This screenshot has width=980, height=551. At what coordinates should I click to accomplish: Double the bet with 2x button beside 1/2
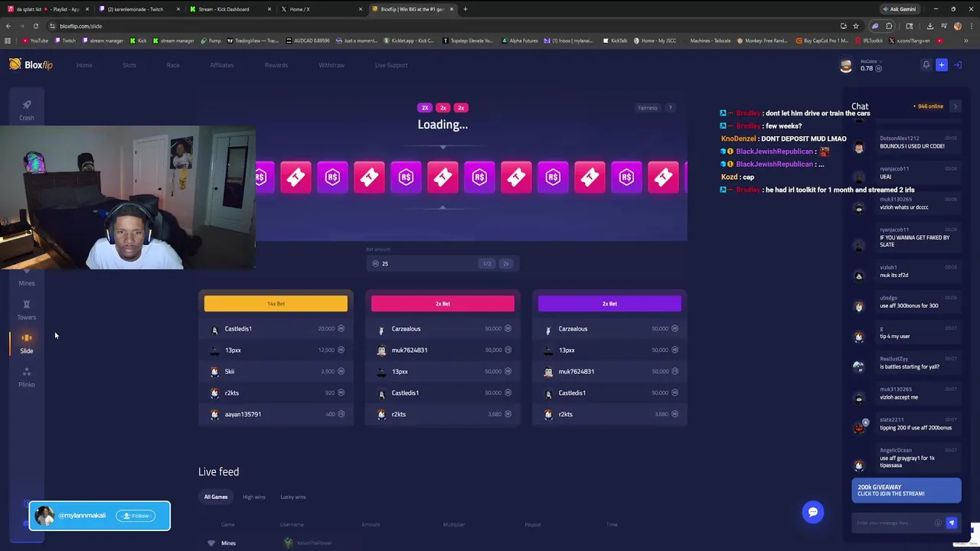point(505,263)
